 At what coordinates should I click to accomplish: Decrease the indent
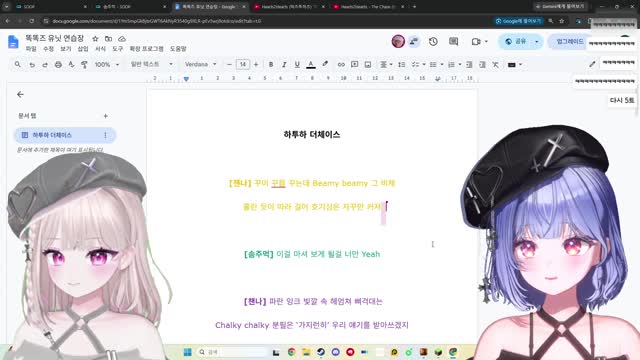tap(469, 64)
